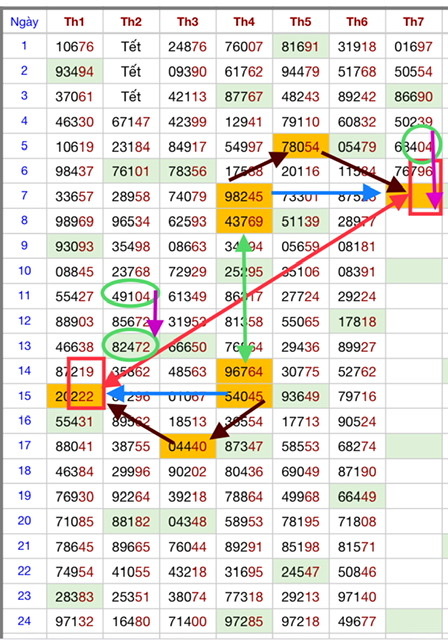Select orange cell 04440 in Th3
This screenshot has width=448, height=640.
pyautogui.click(x=187, y=446)
